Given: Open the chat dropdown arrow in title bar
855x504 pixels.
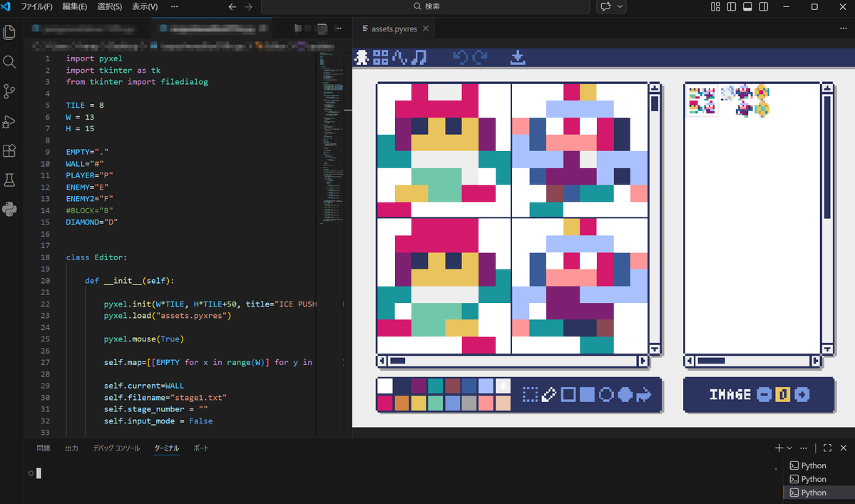Looking at the screenshot, I should 620,6.
